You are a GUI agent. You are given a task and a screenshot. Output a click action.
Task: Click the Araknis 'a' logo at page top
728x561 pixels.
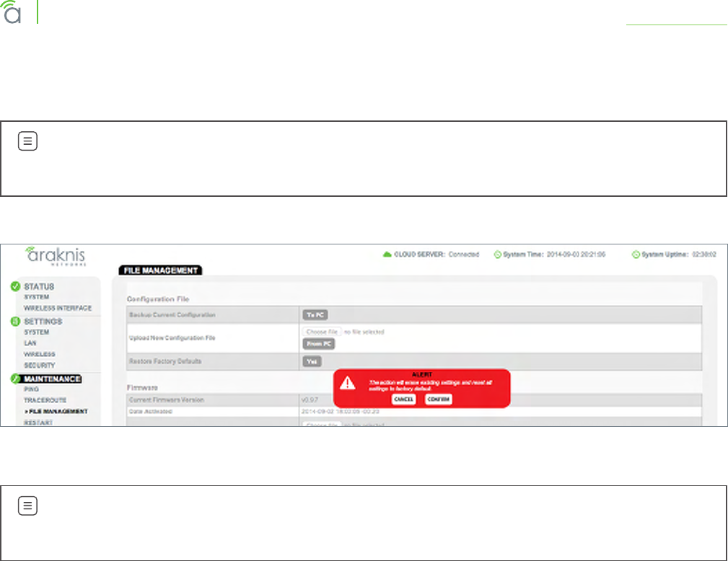coord(12,12)
